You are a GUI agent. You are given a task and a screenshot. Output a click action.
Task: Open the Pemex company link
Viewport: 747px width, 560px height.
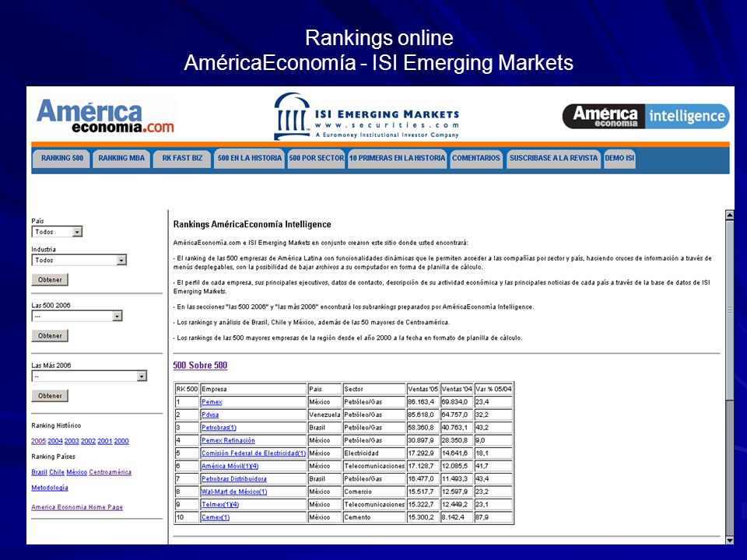click(x=212, y=402)
